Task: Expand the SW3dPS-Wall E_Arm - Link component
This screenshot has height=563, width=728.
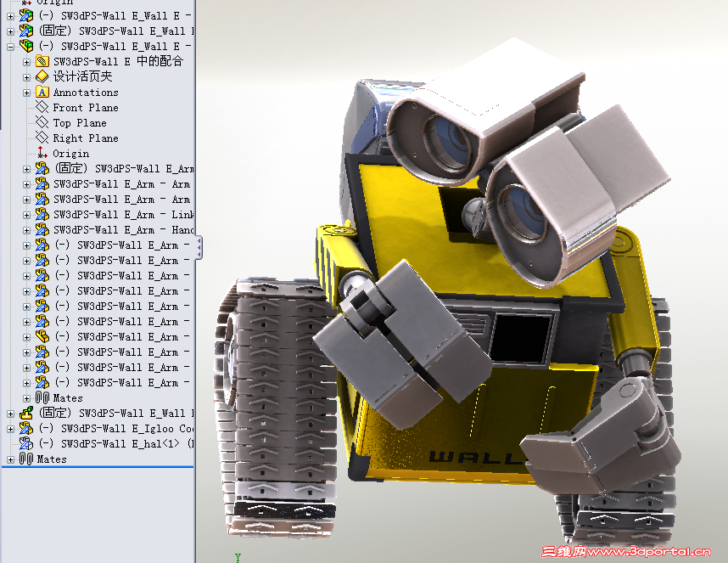Action: pos(27,216)
